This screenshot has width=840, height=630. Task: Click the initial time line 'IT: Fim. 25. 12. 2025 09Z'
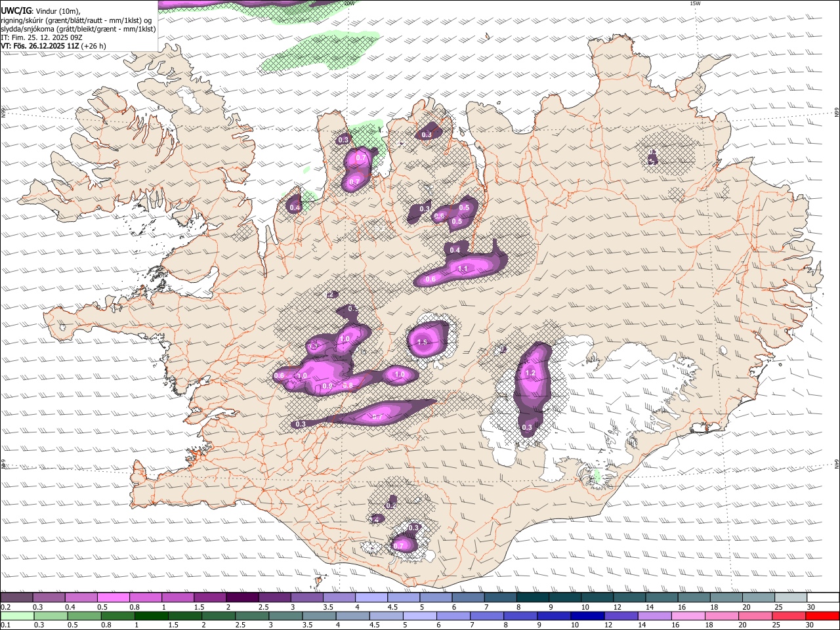coord(42,37)
